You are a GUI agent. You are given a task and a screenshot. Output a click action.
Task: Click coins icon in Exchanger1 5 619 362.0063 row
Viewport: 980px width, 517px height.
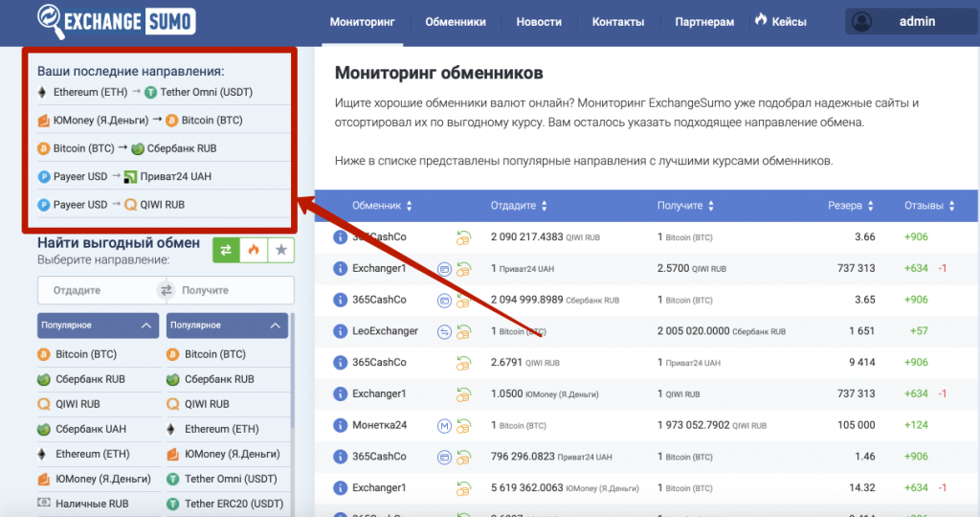(x=463, y=488)
